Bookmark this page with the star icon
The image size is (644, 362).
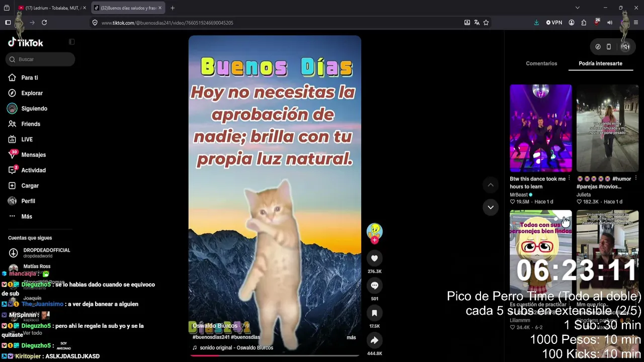(x=486, y=23)
